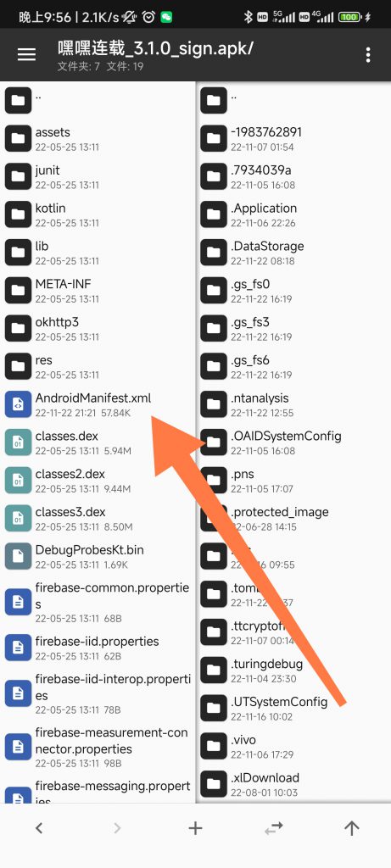Open AndroidManifest.xml file

click(x=98, y=404)
